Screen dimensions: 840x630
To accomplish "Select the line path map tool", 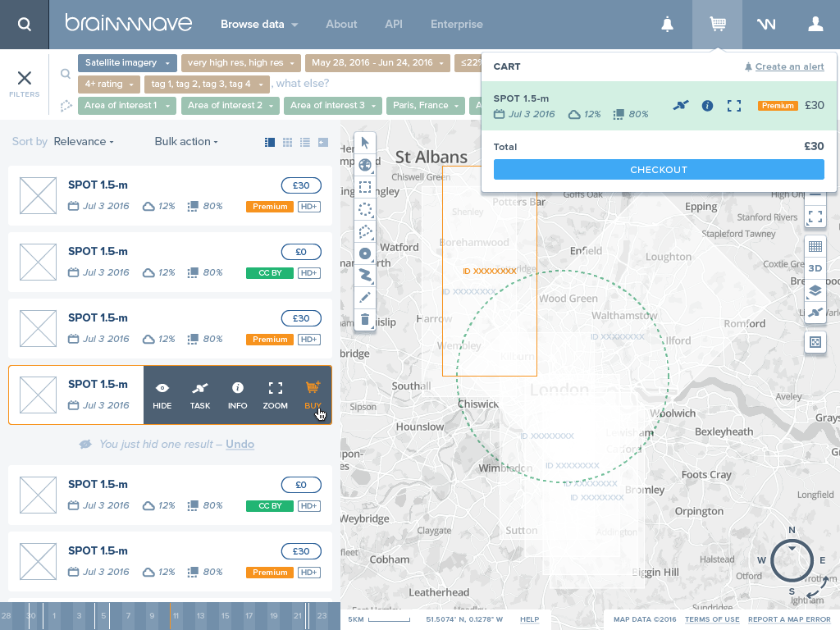I will pos(365,276).
